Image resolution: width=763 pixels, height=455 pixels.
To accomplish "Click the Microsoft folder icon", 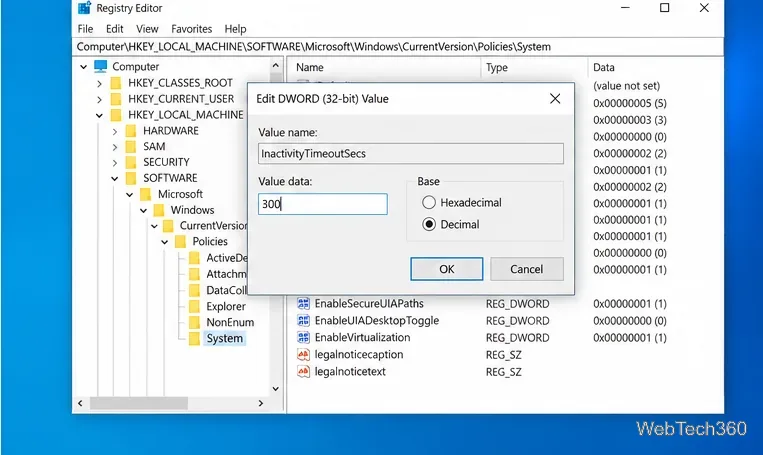I will [145, 194].
